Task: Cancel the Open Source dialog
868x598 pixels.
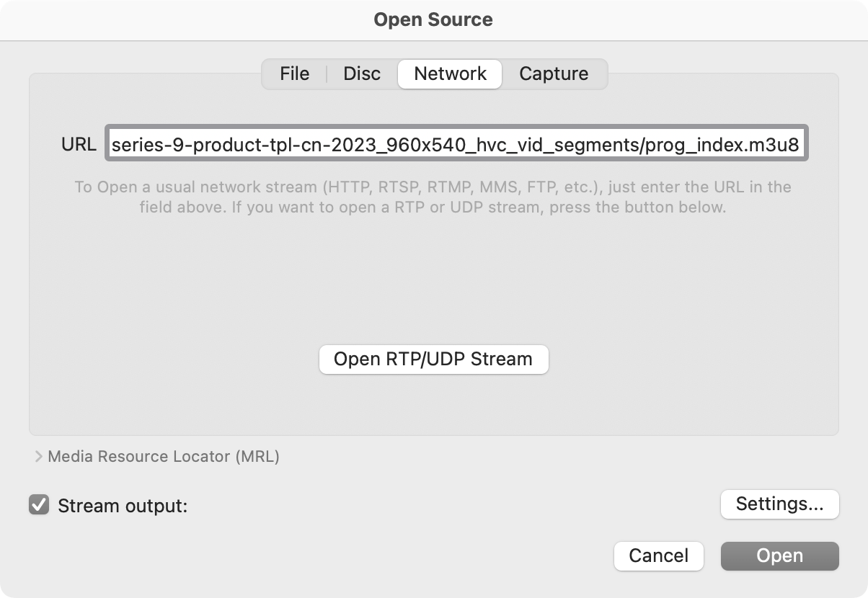Action: coord(658,555)
